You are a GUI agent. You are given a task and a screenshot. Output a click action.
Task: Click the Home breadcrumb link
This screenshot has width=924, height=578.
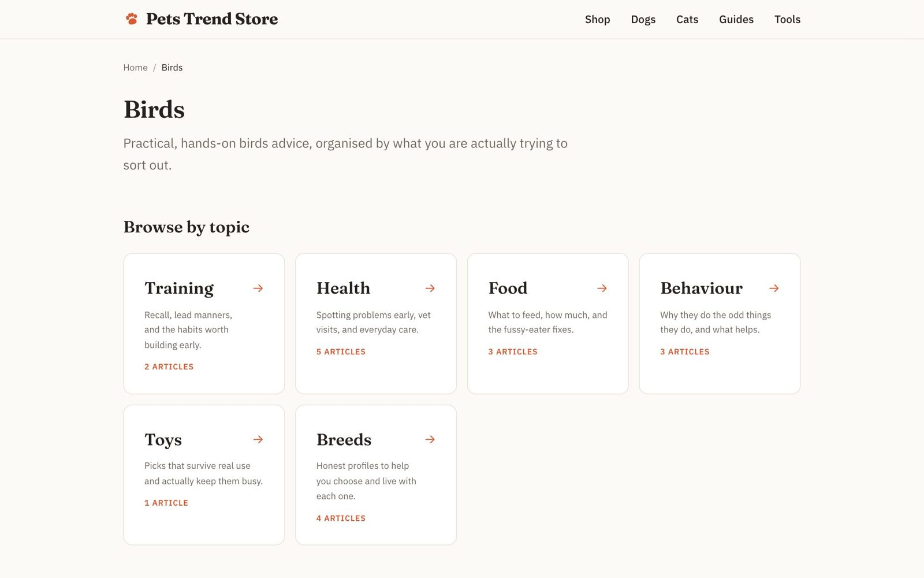point(135,68)
